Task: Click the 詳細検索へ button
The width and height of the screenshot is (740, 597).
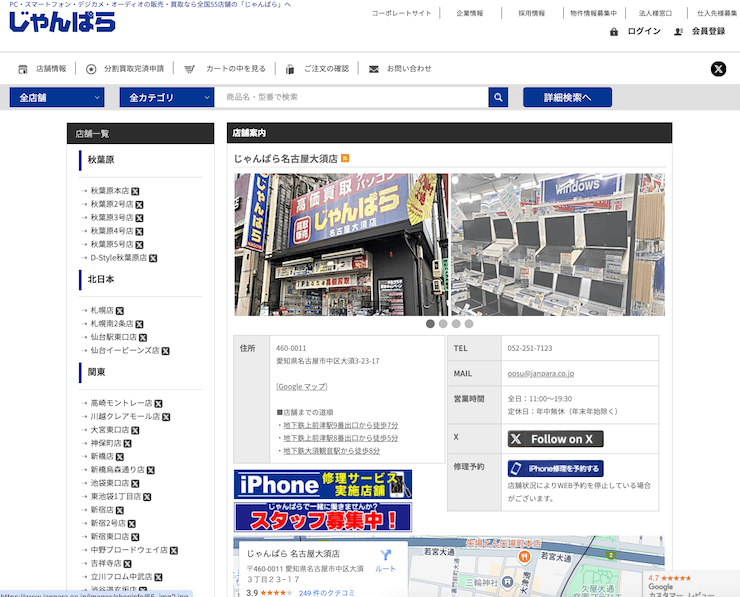Action: pos(568,97)
